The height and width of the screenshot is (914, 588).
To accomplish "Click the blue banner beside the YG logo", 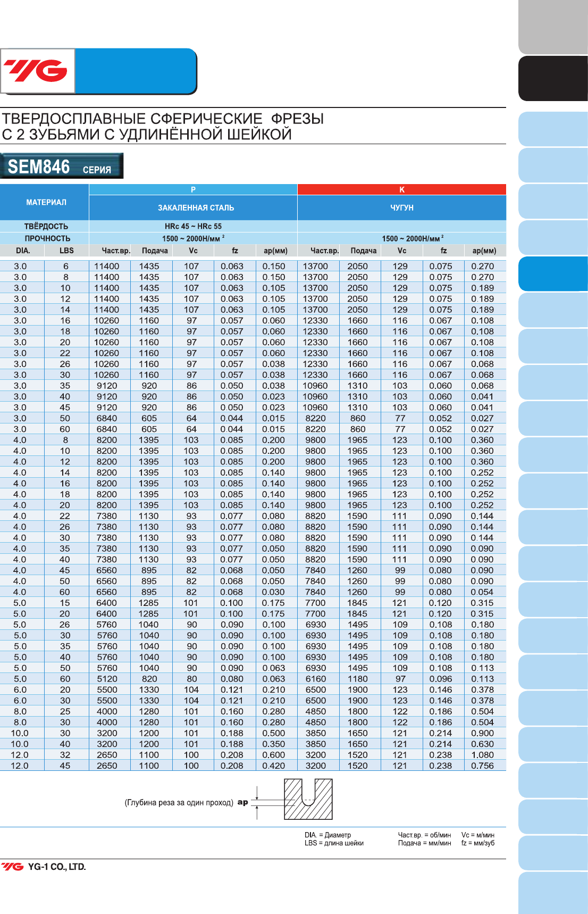I will (x=136, y=71).
